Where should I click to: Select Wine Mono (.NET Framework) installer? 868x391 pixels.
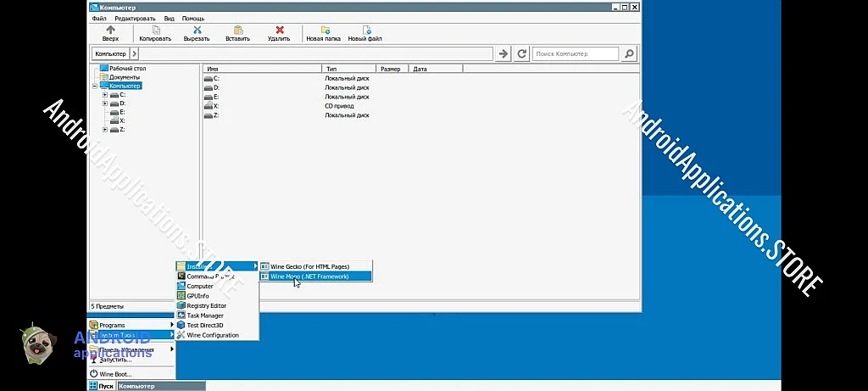(x=309, y=276)
